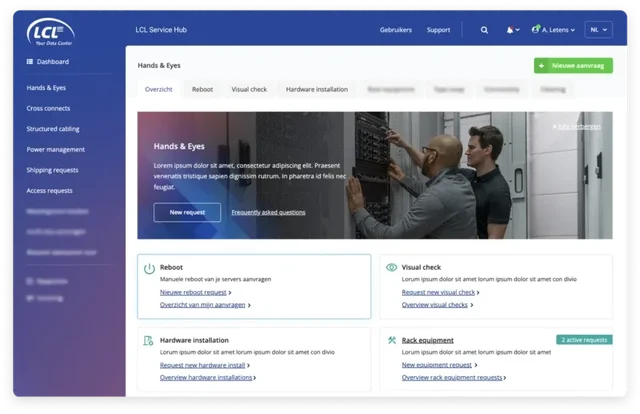Switch to the Reboot tab
Screen dimensions: 640x414
click(202, 89)
